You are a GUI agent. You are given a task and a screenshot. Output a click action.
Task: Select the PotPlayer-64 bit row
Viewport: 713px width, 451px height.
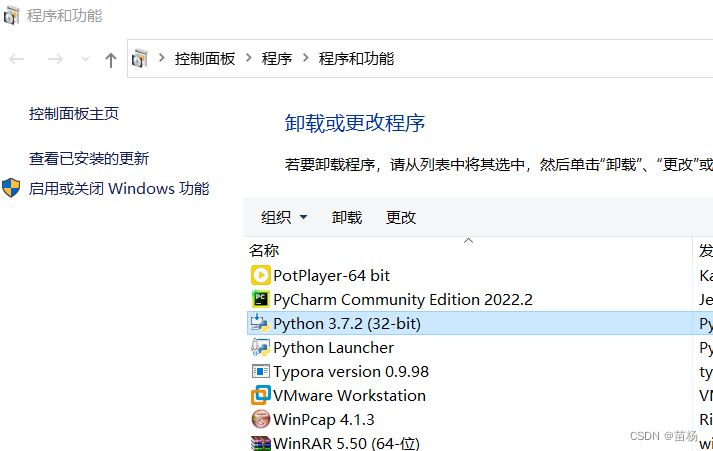pyautogui.click(x=480, y=276)
